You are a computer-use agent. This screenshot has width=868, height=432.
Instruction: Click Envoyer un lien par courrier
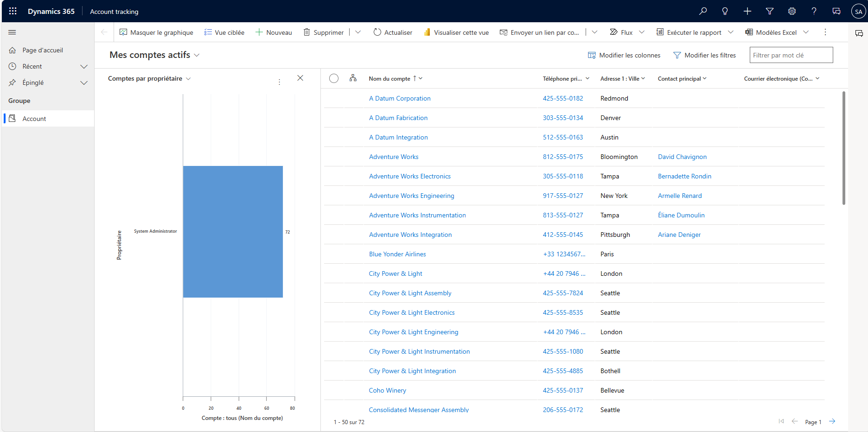pyautogui.click(x=539, y=32)
